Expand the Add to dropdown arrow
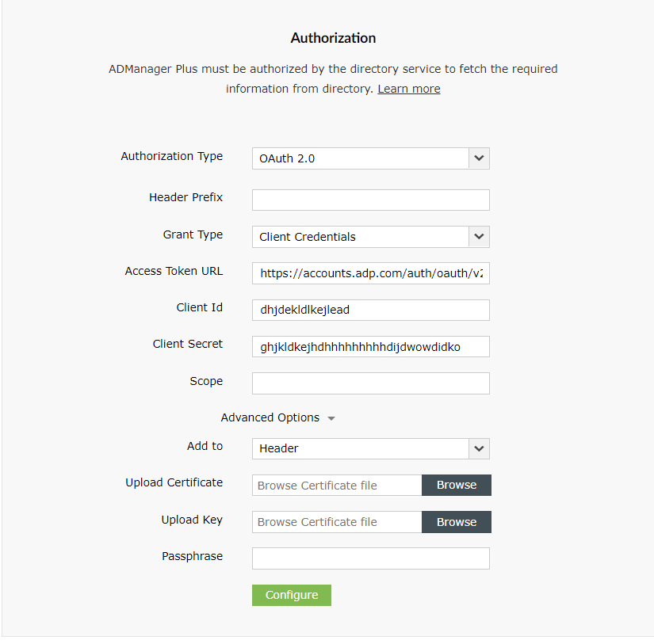This screenshot has width=654, height=644. [x=479, y=448]
